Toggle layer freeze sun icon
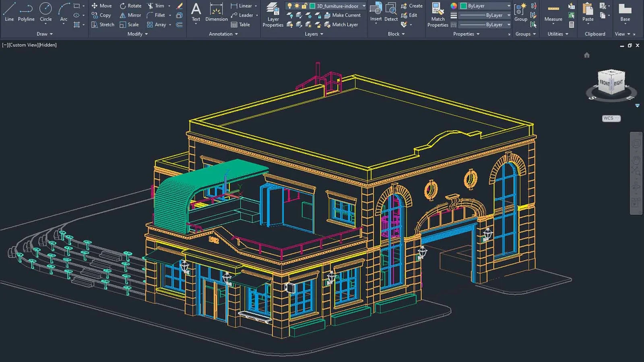The height and width of the screenshot is (362, 644). pyautogui.click(x=297, y=6)
